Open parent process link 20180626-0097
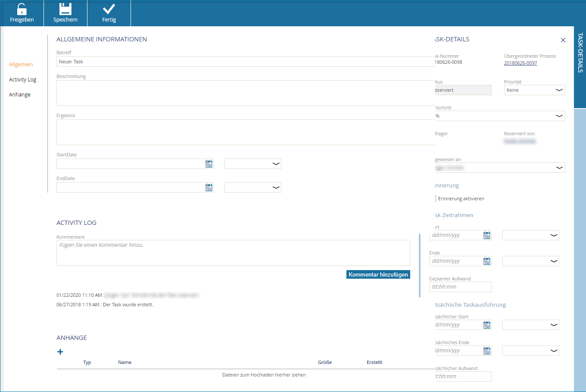The width and height of the screenshot is (586, 392). coord(521,63)
